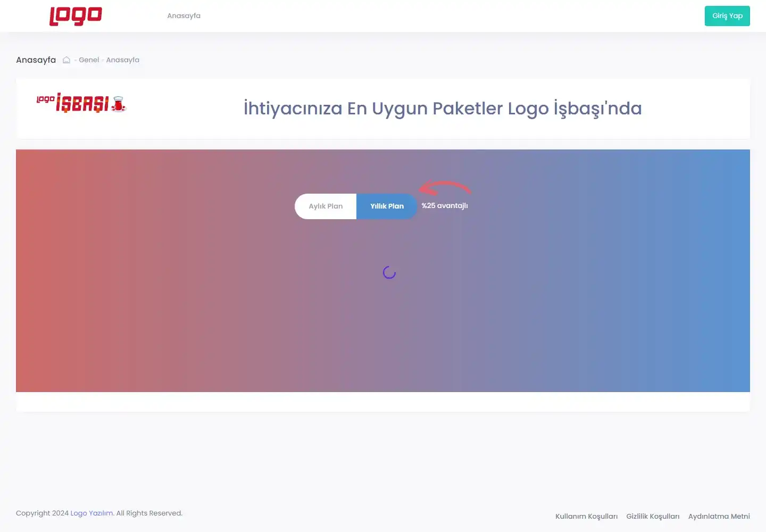Select the Anasayfa breadcrumb link after Genel

pos(123,60)
